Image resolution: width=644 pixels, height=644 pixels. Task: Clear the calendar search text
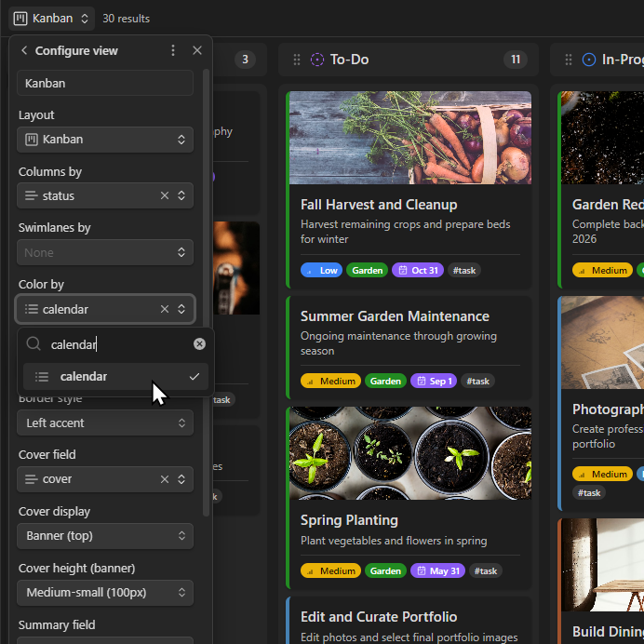click(199, 344)
